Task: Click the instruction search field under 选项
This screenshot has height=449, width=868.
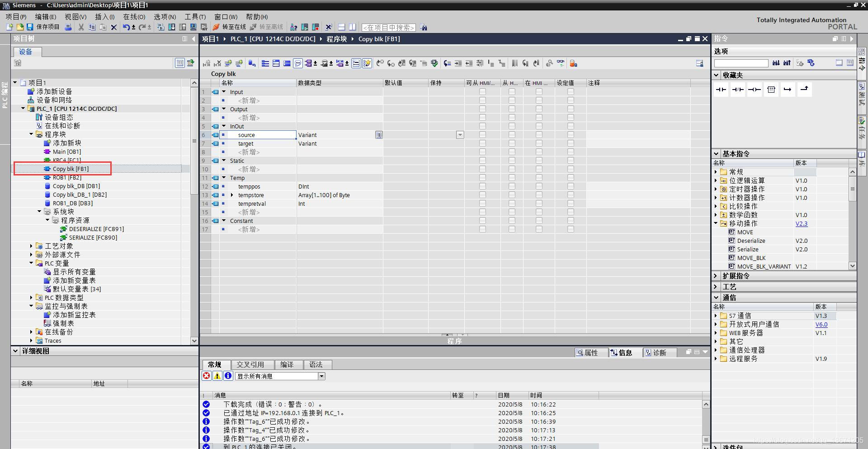Action: [x=741, y=63]
